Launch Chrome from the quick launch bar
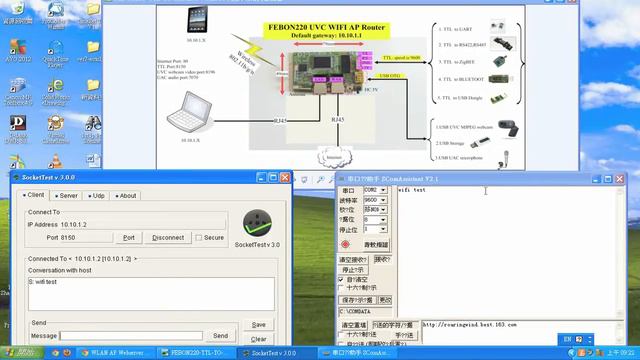640x360 pixels. [x=55, y=353]
